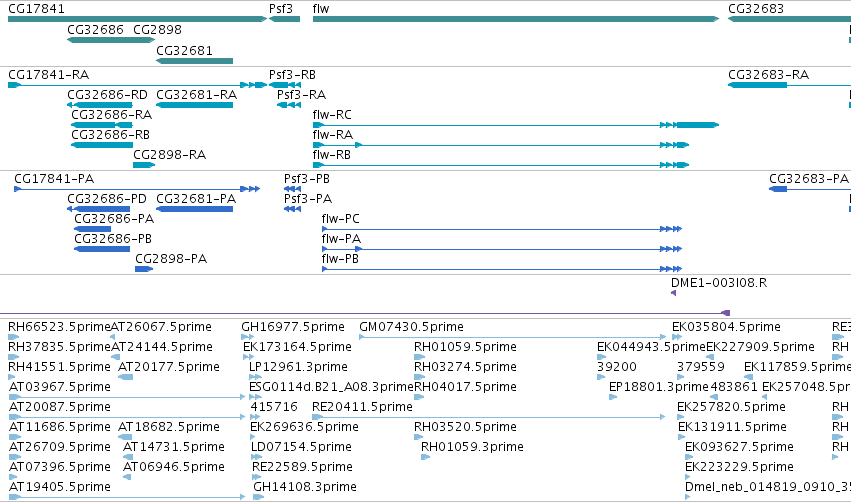
Task: Select the CG17841 gene label
Action: [x=36, y=9]
